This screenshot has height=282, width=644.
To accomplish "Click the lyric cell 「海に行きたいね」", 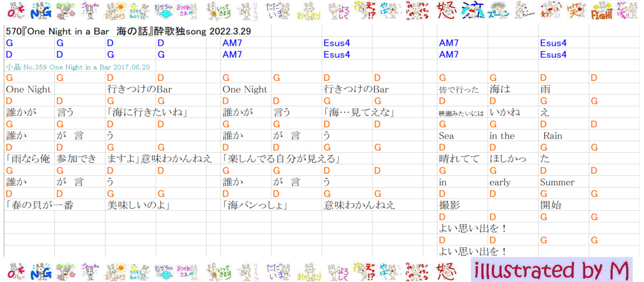I will 148,112.
